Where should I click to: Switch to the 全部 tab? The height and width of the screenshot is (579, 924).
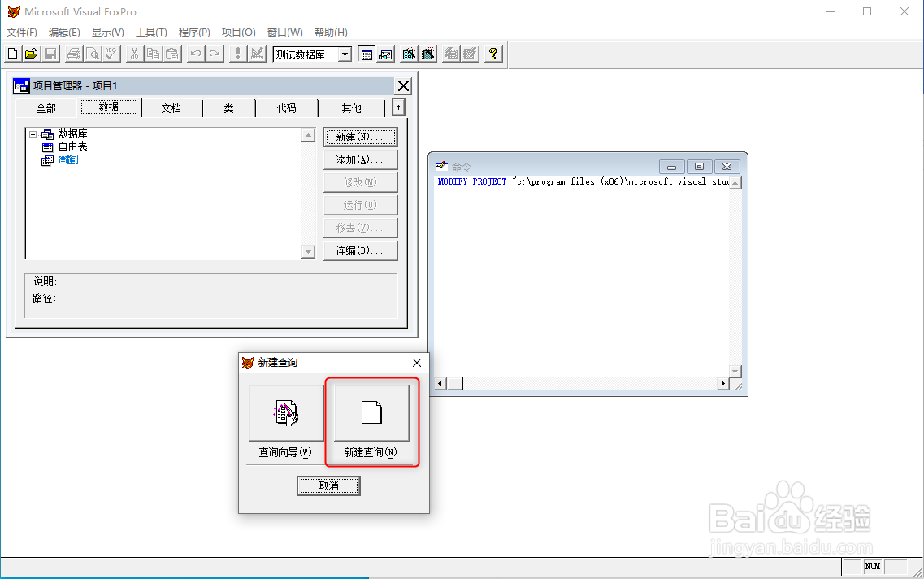46,108
